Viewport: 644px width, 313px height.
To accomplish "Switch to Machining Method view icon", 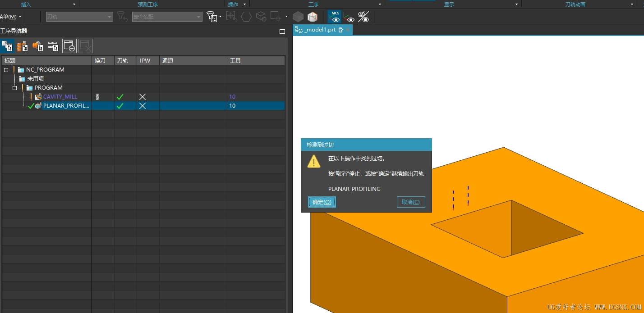I will coord(53,46).
